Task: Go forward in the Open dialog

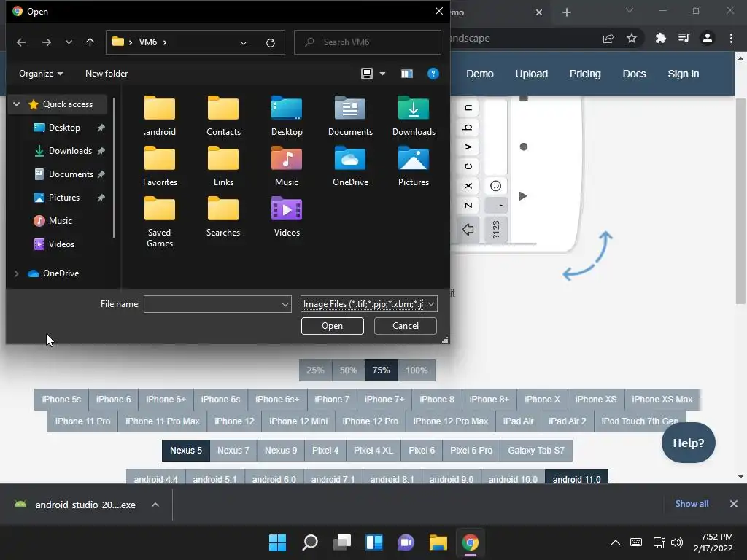Action: tap(46, 42)
